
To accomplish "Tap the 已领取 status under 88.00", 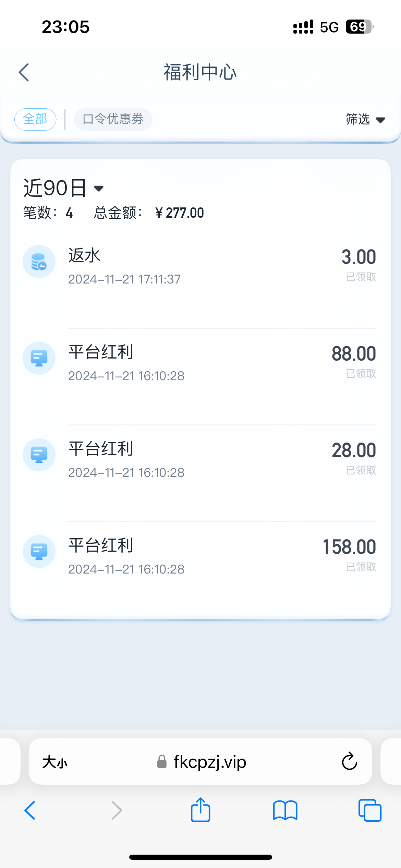I will click(x=361, y=374).
